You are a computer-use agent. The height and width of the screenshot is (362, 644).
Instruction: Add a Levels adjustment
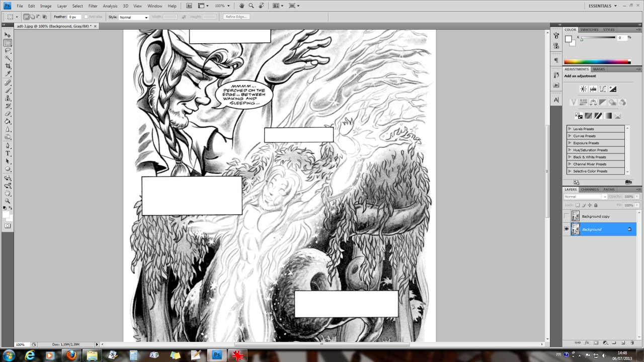(593, 89)
